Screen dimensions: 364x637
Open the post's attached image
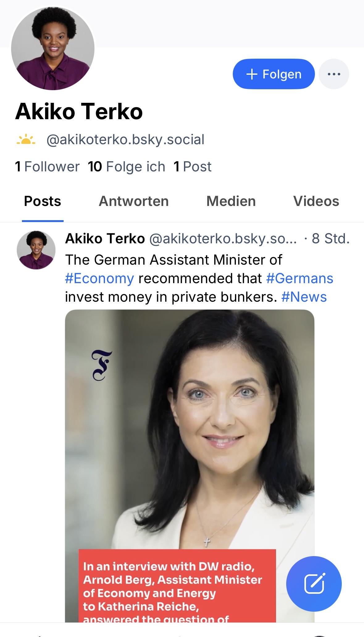pos(190,432)
